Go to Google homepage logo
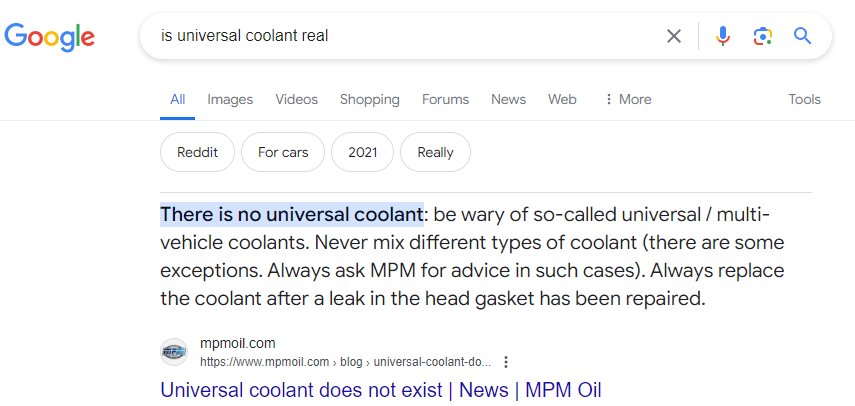The image size is (855, 406). point(50,37)
